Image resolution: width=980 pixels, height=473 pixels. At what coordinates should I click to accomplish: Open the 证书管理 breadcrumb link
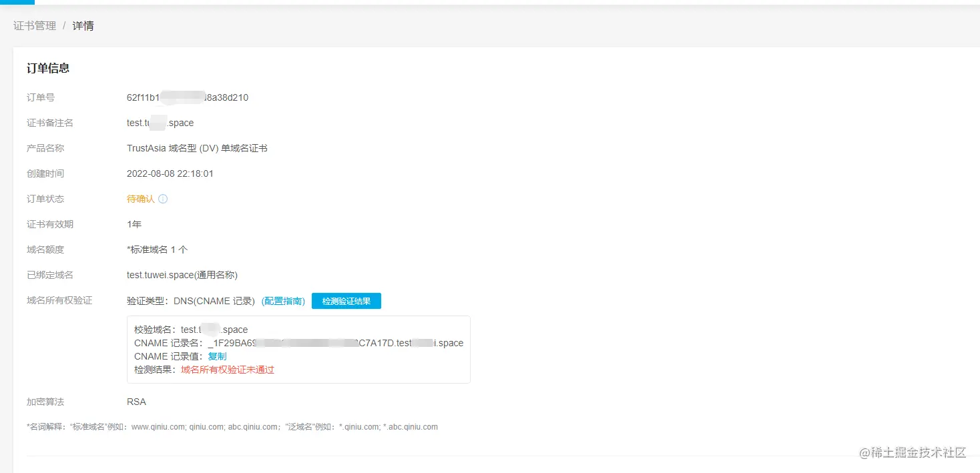pyautogui.click(x=35, y=26)
